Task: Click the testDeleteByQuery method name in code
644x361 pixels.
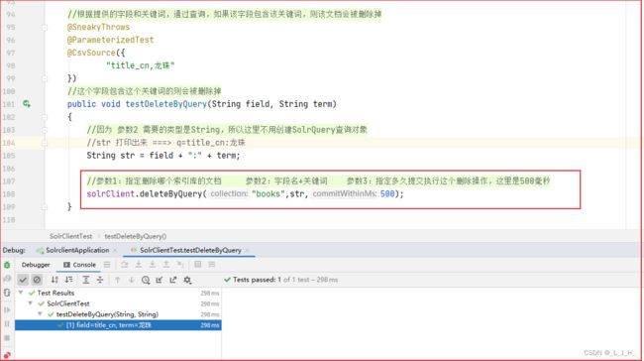Action: tap(165, 104)
